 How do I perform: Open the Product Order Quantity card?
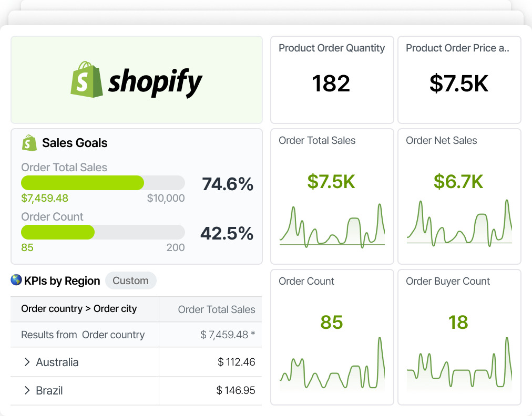click(x=332, y=80)
